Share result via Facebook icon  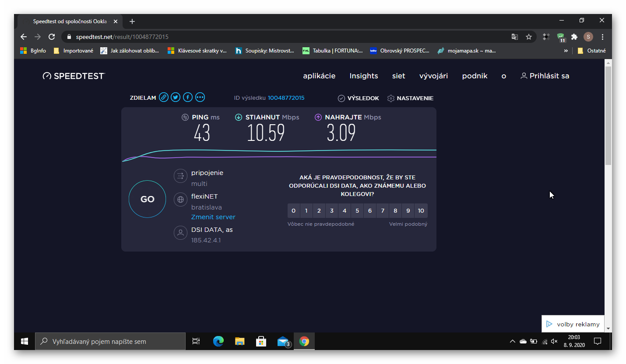[x=188, y=97]
